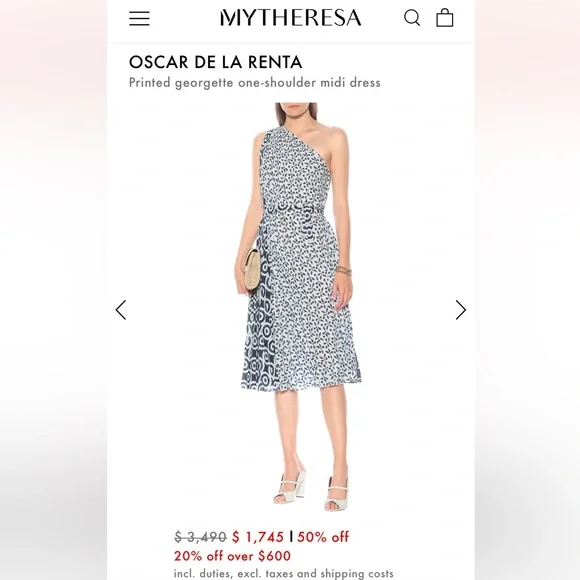Click the dress product photo
The width and height of the screenshot is (580, 580).
[x=296, y=307]
